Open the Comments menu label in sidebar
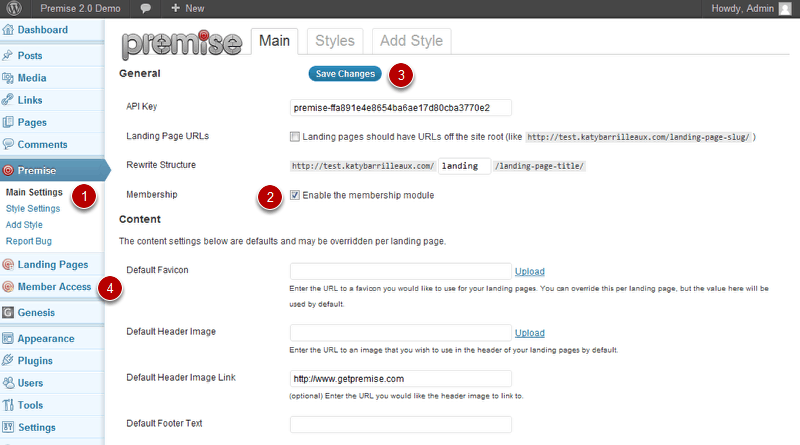This screenshot has height=445, width=800. coord(42,144)
